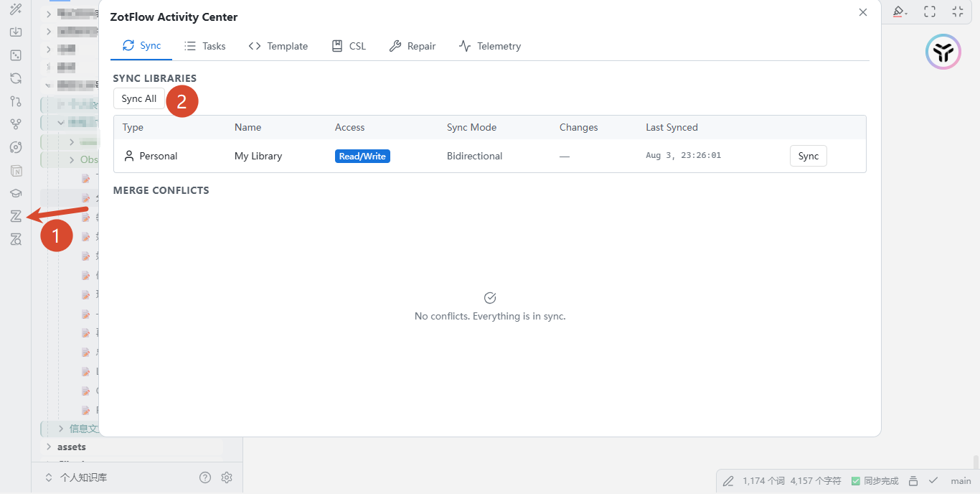This screenshot has height=494, width=980.
Task: Click the check-circle icon above no conflicts message
Action: (x=490, y=298)
